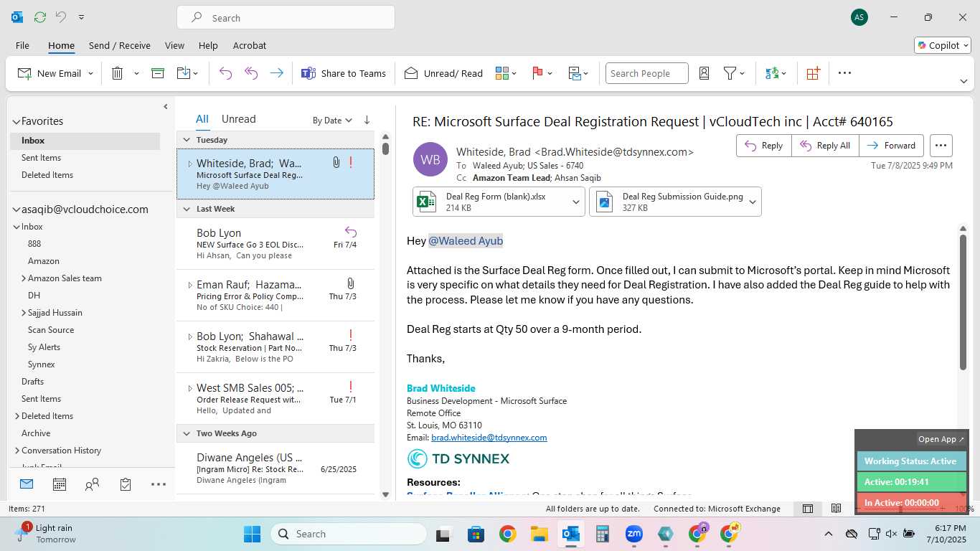980x551 pixels.
Task: Click the Move to folder icon
Action: (x=184, y=73)
